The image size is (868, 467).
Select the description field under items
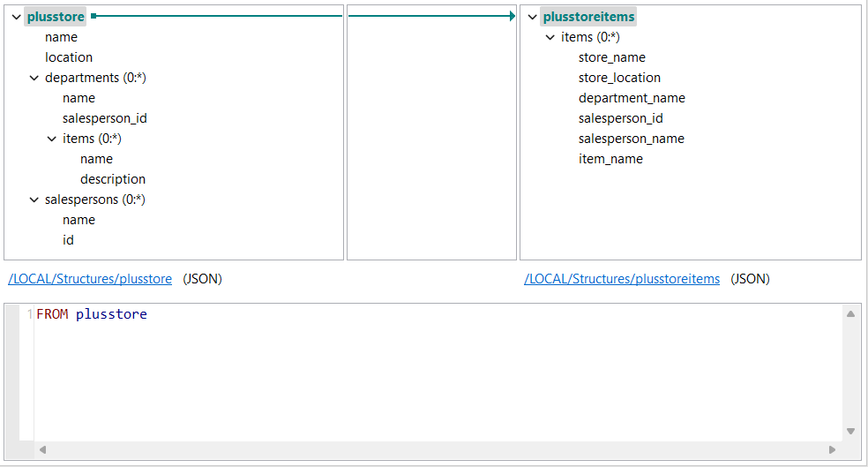click(x=113, y=179)
